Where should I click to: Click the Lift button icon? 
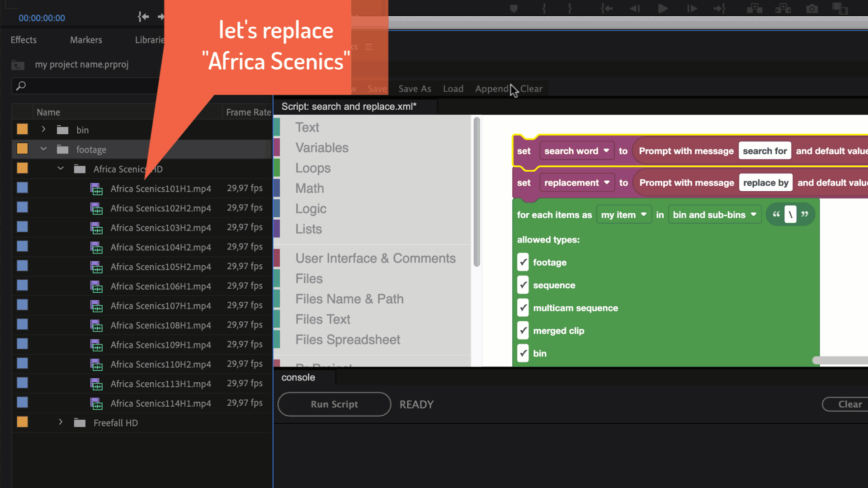click(x=755, y=9)
